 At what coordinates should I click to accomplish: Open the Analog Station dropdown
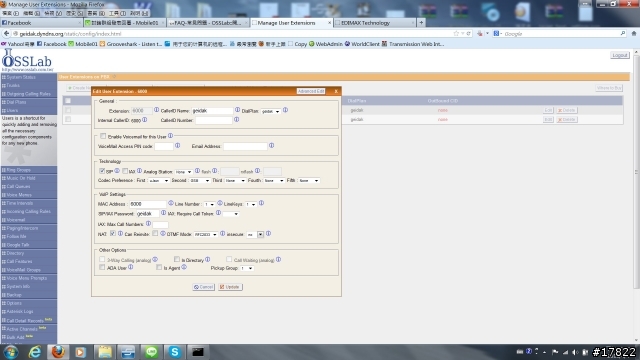click(x=184, y=172)
